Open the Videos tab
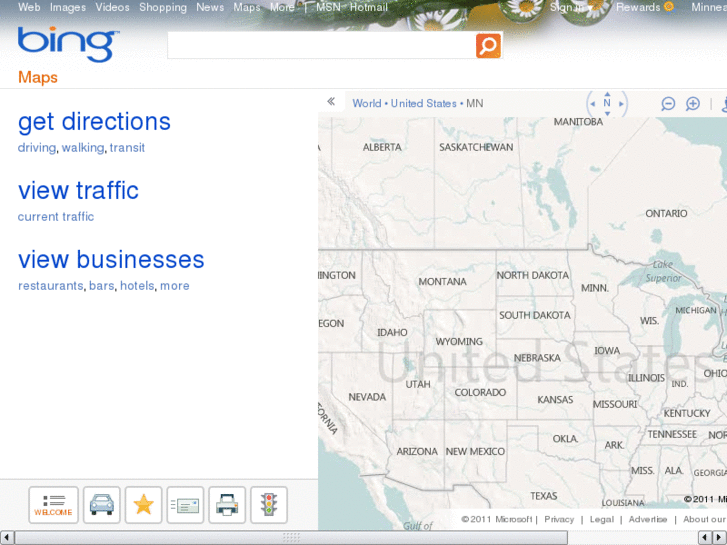Screen dimensions: 727x545 112,7
